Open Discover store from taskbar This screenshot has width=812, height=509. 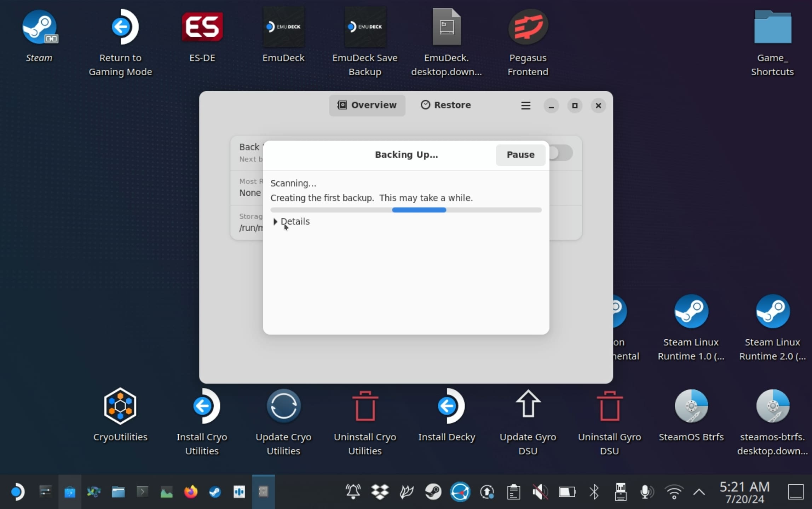pyautogui.click(x=70, y=492)
